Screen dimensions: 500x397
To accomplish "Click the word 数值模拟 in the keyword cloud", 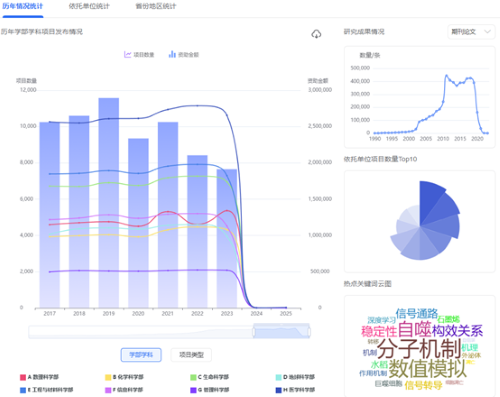I will 427,369.
